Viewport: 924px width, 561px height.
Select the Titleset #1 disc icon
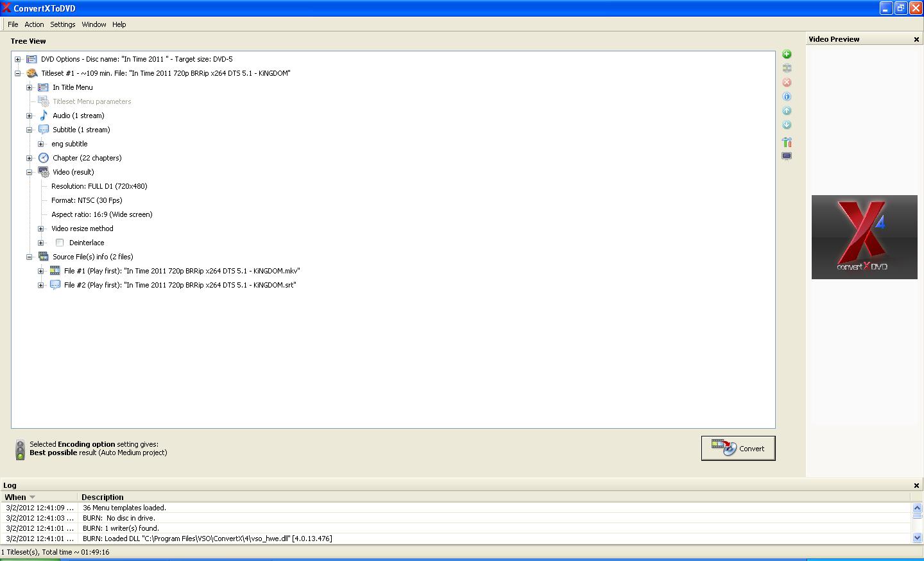pos(31,73)
